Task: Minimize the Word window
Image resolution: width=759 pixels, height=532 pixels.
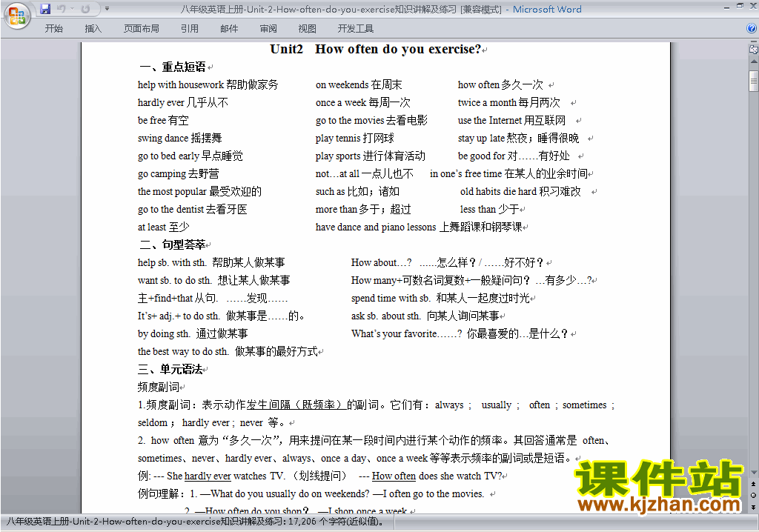Action: coord(726,7)
